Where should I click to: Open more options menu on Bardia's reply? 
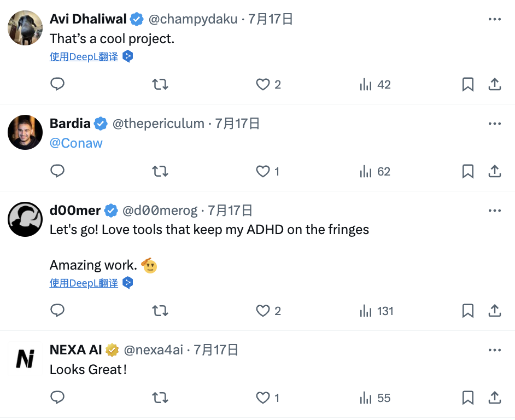pyautogui.click(x=494, y=124)
